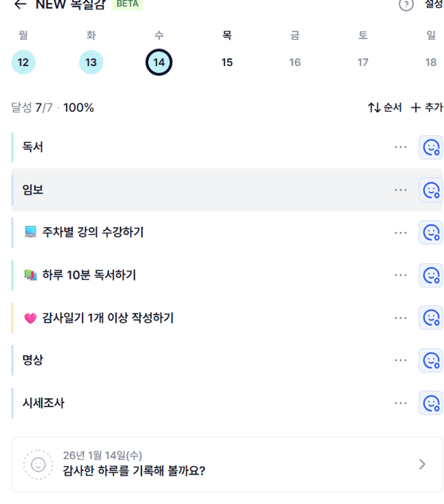The width and height of the screenshot is (444, 504).
Task: Toggle the smiley check for 독서
Action: point(431,147)
